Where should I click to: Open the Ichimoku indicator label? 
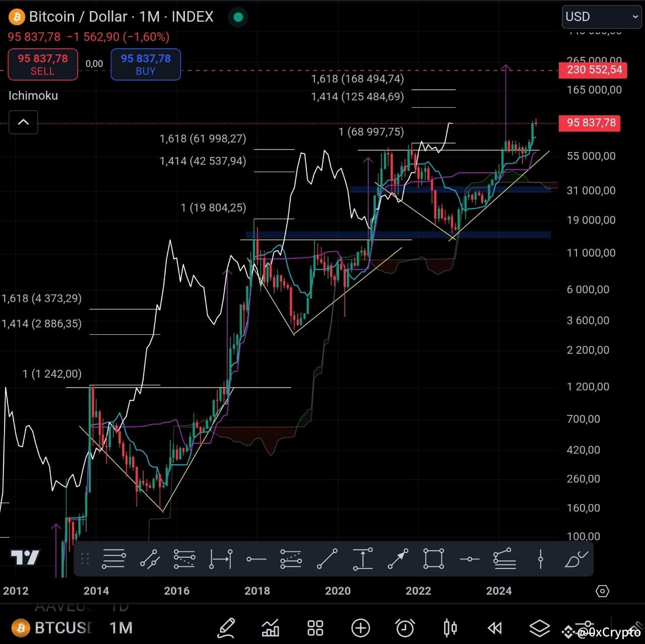[33, 96]
